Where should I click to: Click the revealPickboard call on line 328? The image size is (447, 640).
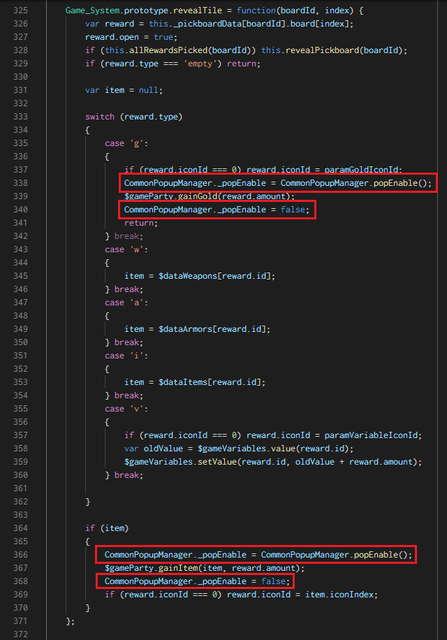click(322, 50)
